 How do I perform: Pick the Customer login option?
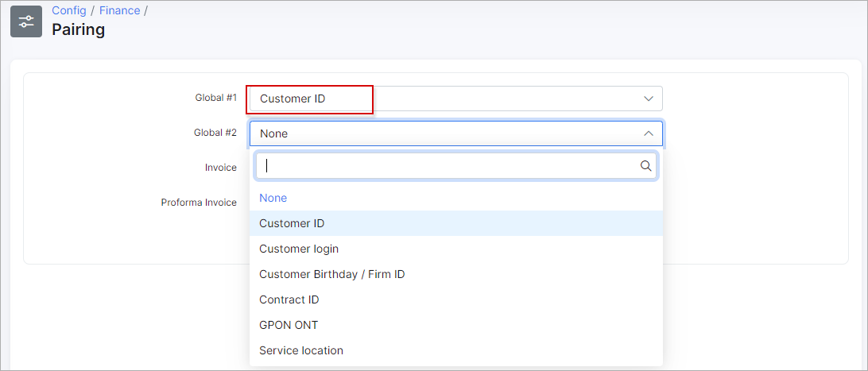[455, 249]
